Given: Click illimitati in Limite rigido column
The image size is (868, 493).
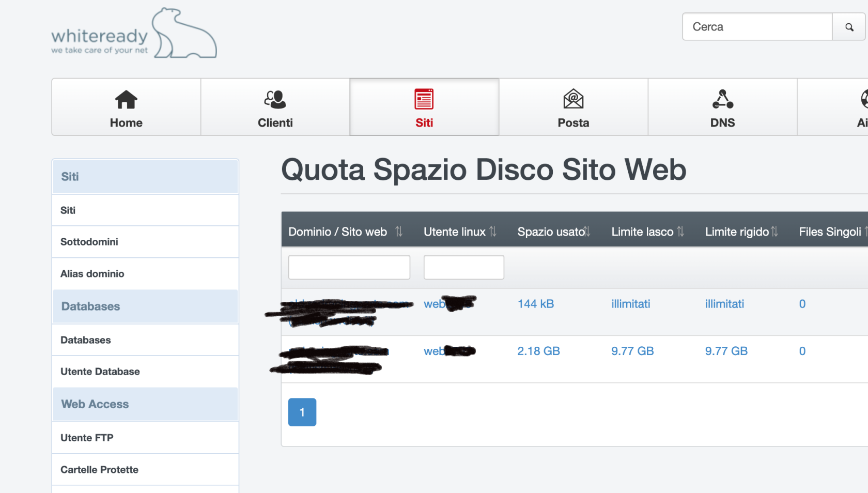Looking at the screenshot, I should [x=725, y=304].
